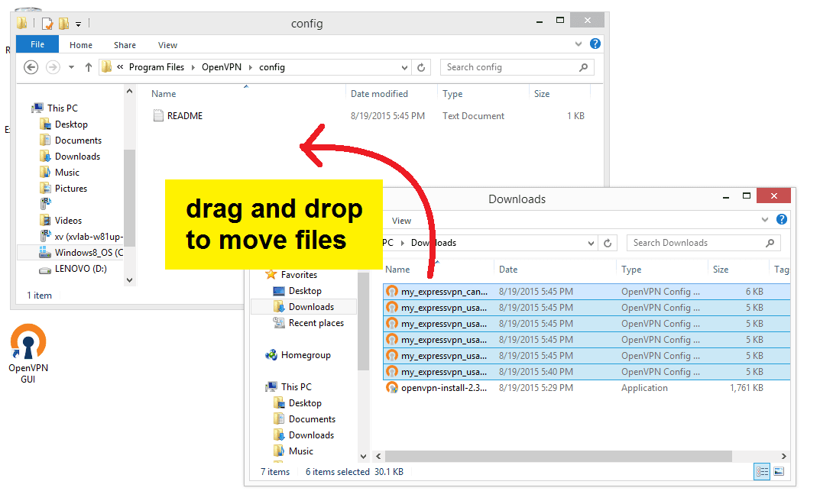This screenshot has width=820, height=504.
Task: Click OpenVPN in the breadcrumb path
Action: 222,67
